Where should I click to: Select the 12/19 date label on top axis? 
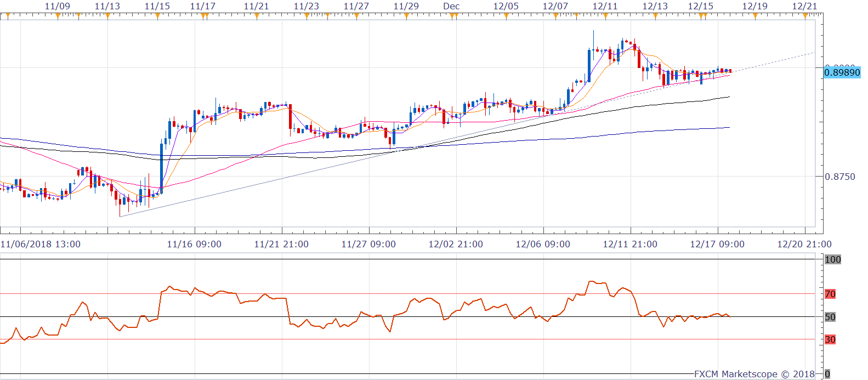(754, 6)
